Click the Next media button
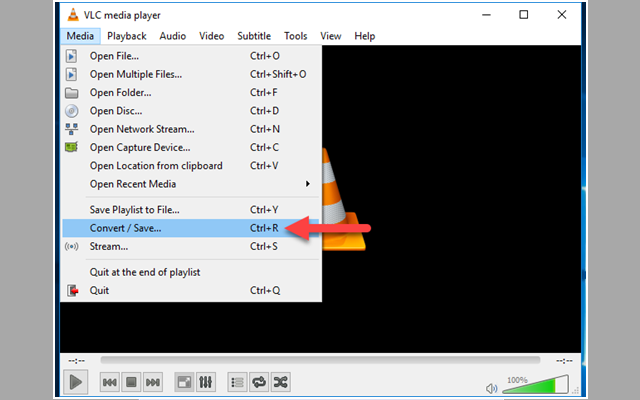 coord(153,382)
